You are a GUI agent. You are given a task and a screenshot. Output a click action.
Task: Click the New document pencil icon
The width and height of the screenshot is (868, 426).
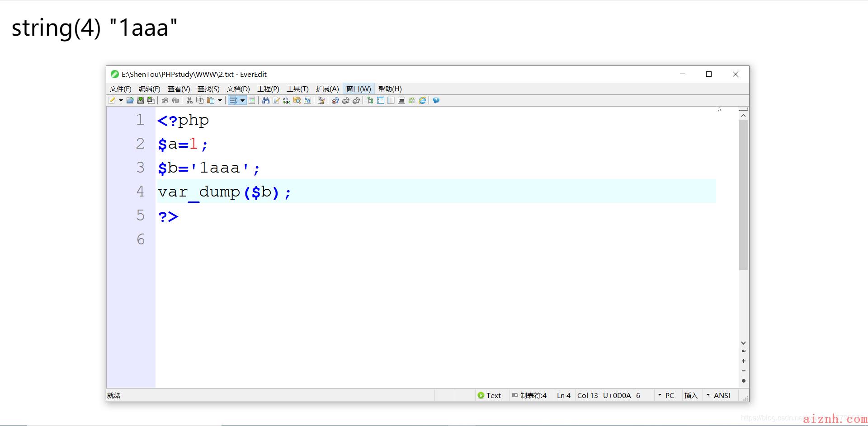[112, 100]
